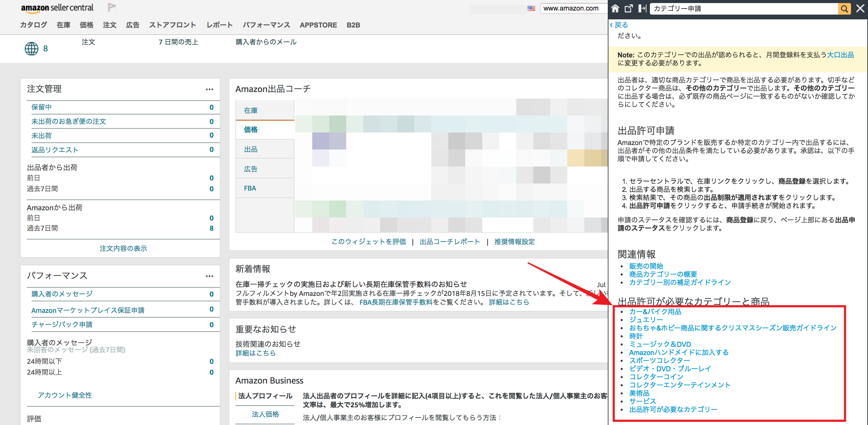868x425 pixels.
Task: Select the 価格 tab in 出品コーチ
Action: pos(265,129)
